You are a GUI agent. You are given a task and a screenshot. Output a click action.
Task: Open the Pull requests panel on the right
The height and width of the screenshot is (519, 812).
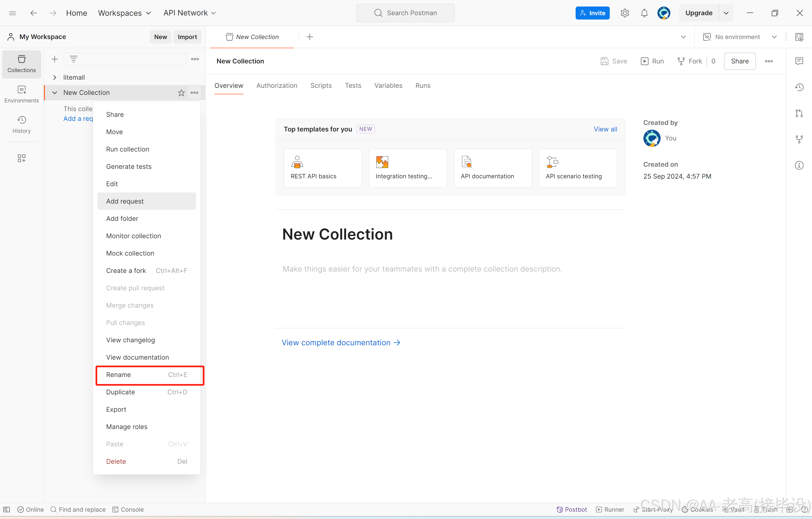800,113
